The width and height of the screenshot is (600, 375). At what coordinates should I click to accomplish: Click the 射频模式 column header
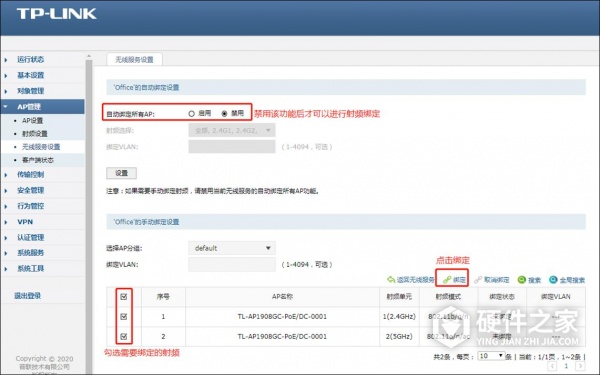(448, 297)
